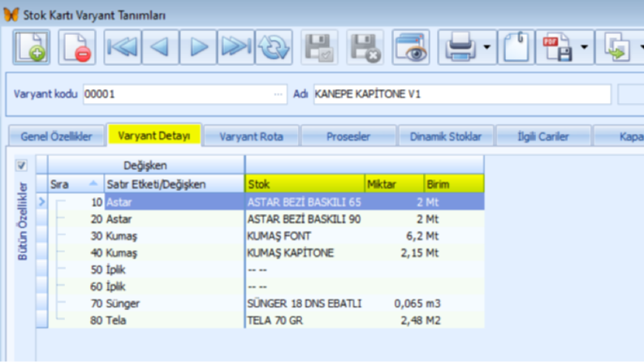The height and width of the screenshot is (362, 644).
Task: Open the Prosesler tab
Action: point(348,136)
